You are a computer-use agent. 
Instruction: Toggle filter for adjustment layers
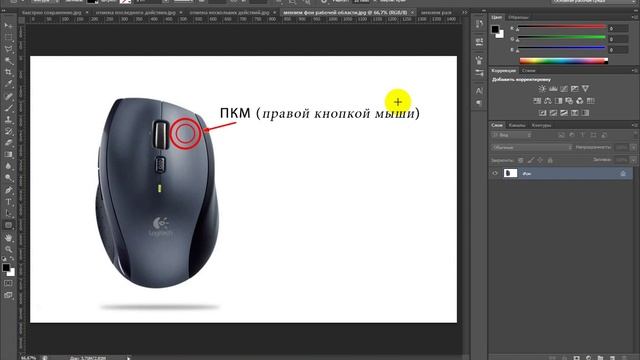point(572,135)
